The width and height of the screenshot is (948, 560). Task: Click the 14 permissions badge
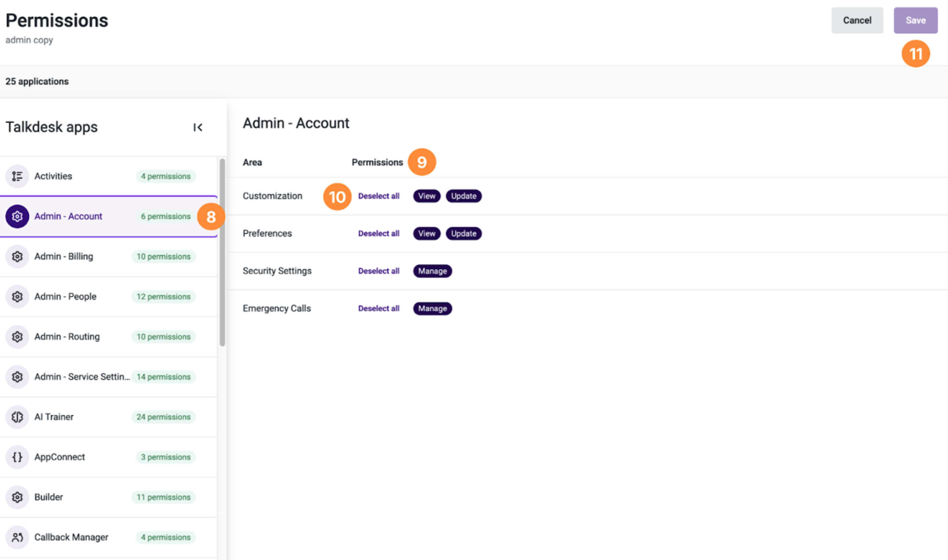163,377
